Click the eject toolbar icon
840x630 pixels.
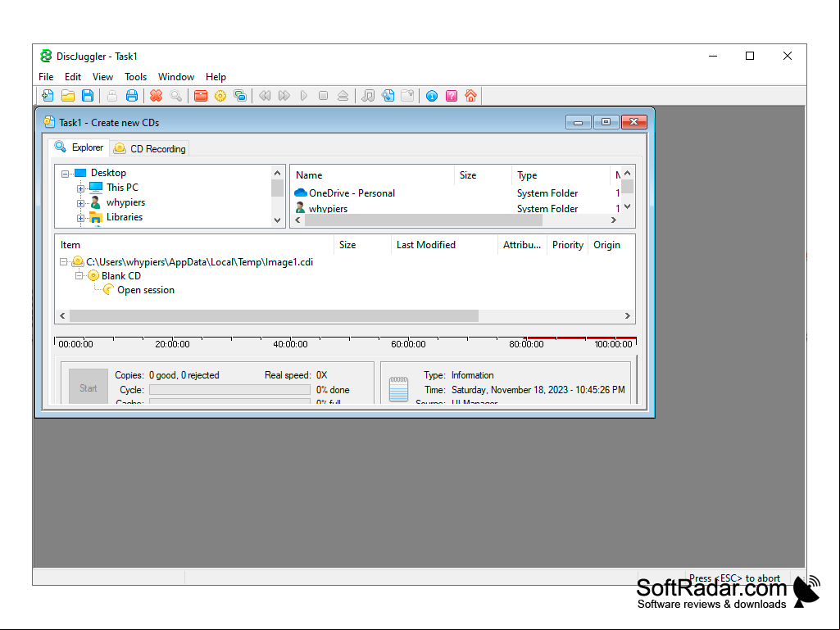click(x=343, y=96)
